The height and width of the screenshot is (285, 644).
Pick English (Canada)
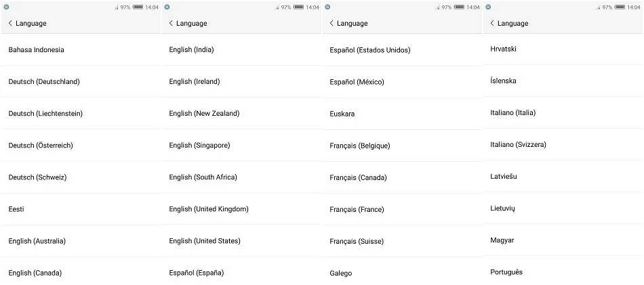(x=35, y=273)
